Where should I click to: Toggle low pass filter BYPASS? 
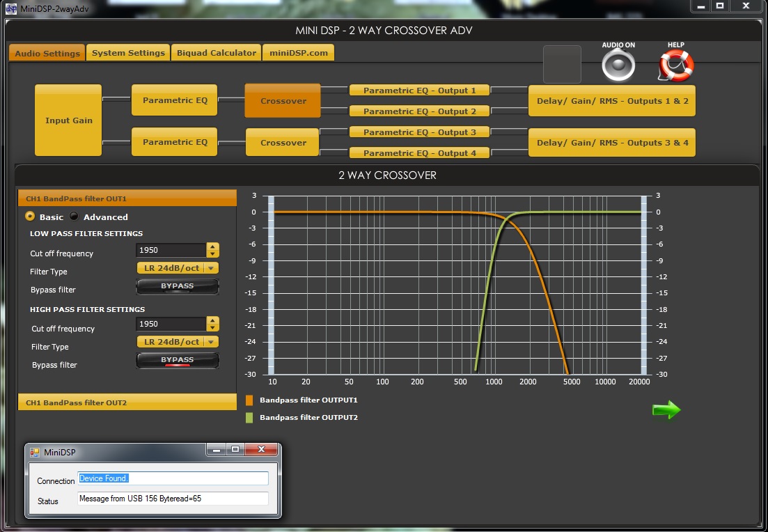(178, 286)
